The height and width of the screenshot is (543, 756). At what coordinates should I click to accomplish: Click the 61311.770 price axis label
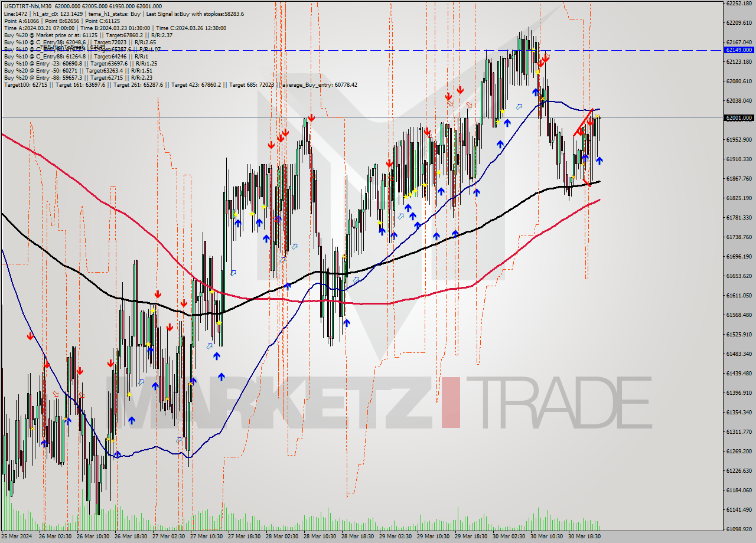tap(739, 431)
